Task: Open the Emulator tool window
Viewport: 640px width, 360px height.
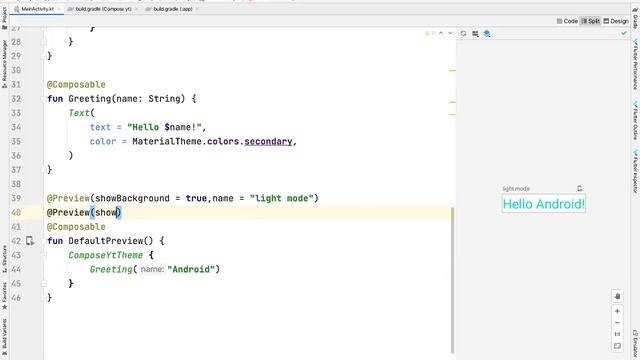Action: (x=636, y=344)
